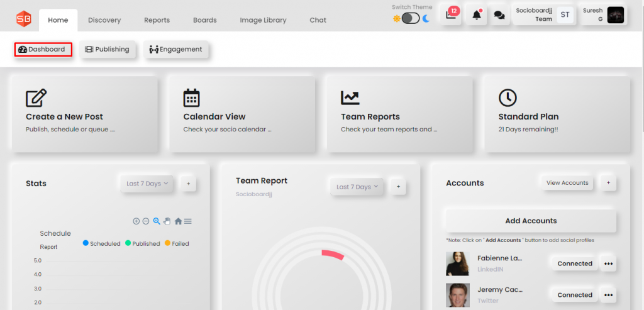644x310 pixels.
Task: Click the Engagement button
Action: coord(176,49)
